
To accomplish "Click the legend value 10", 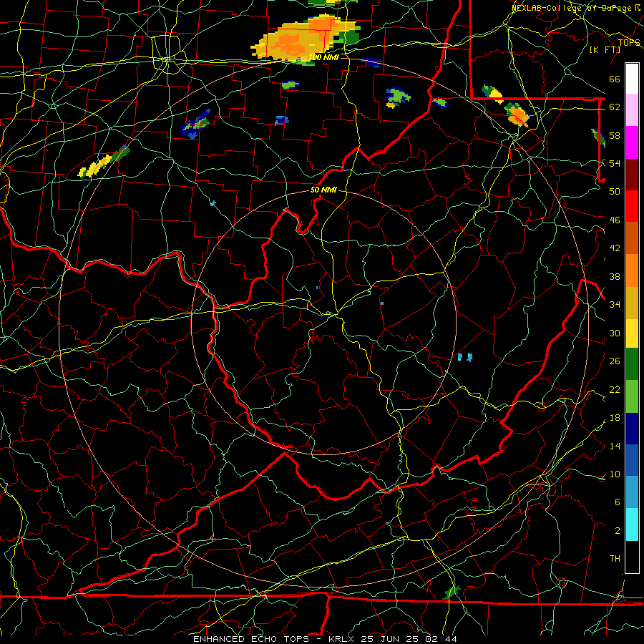I will [614, 474].
